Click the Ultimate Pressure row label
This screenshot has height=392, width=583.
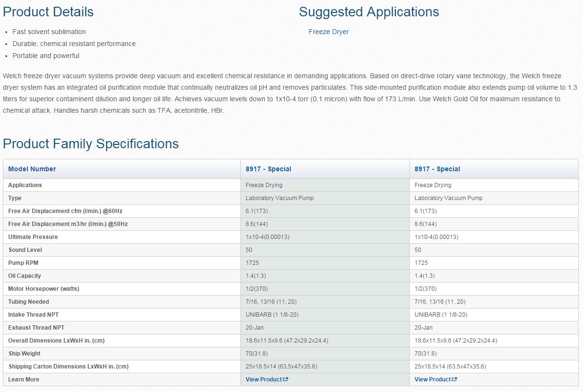pos(33,237)
